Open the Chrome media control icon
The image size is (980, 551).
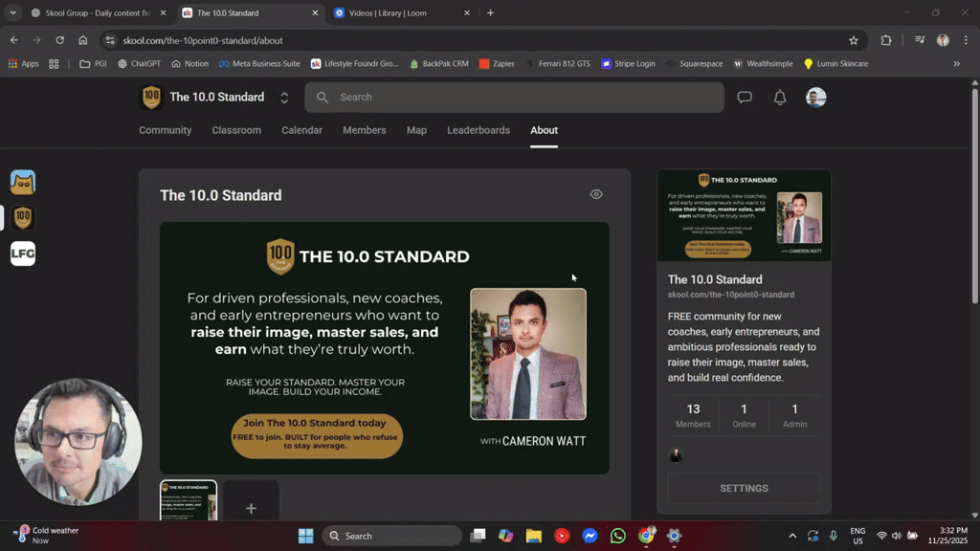pos(920,40)
